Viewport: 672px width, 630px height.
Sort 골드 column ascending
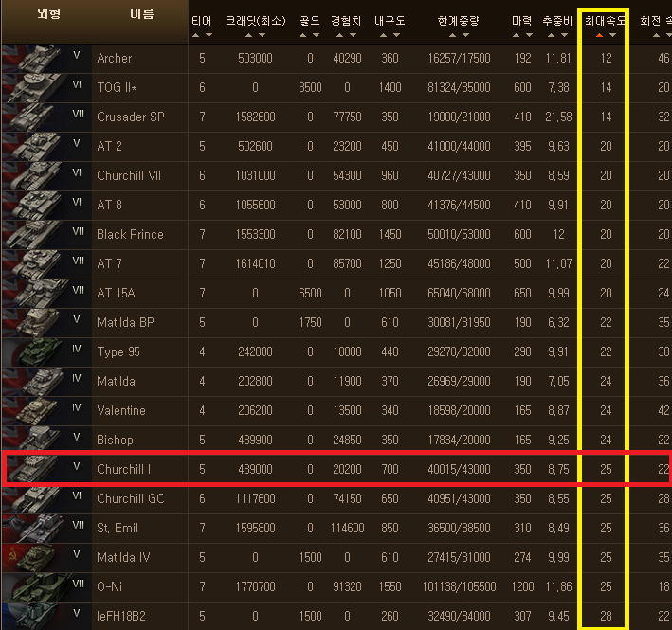coord(303,35)
